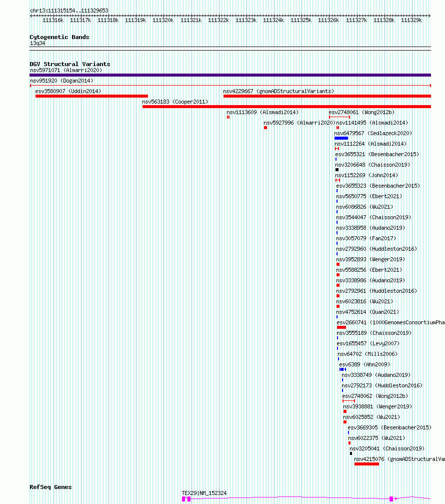Image resolution: width=445 pixels, height=504 pixels.
Task: Open variant nsv5971071 (Almarri2020) label
Action: pyautogui.click(x=66, y=70)
